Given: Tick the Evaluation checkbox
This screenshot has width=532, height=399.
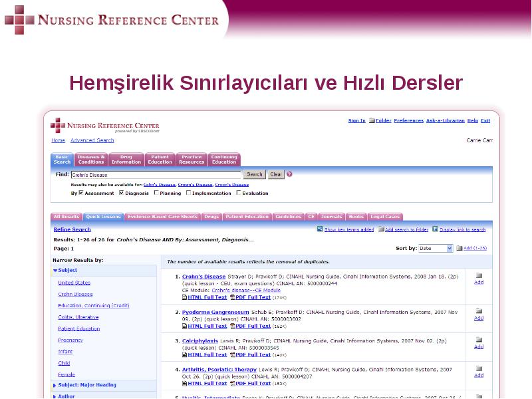Looking at the screenshot, I should (239, 193).
